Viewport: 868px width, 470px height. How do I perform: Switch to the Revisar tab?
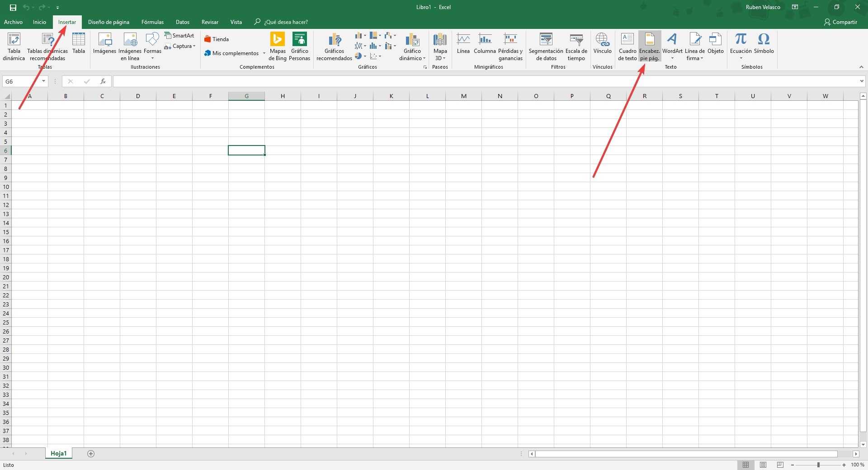pyautogui.click(x=210, y=22)
